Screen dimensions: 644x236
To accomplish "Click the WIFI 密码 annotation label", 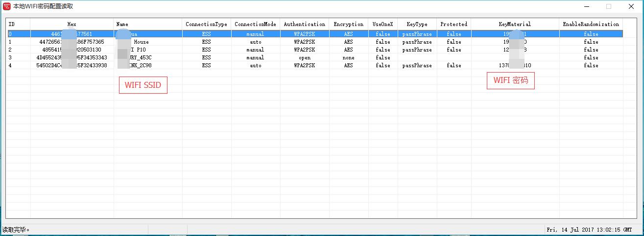I will [510, 81].
